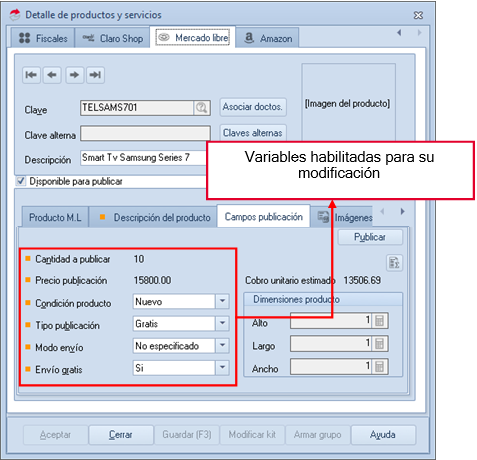Click Cantidad a publicar value 10
477x460 pixels.
(x=139, y=259)
